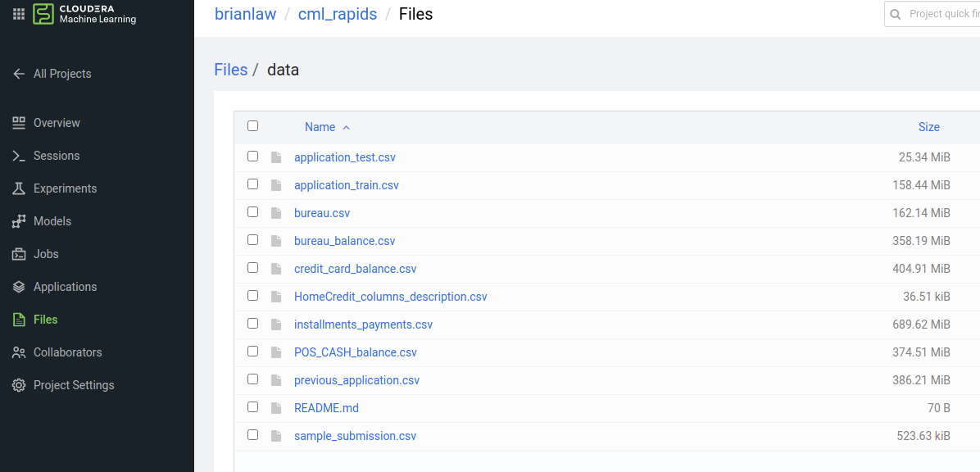The height and width of the screenshot is (472, 980).
Task: Toggle the Name column sort arrow
Action: click(x=345, y=127)
